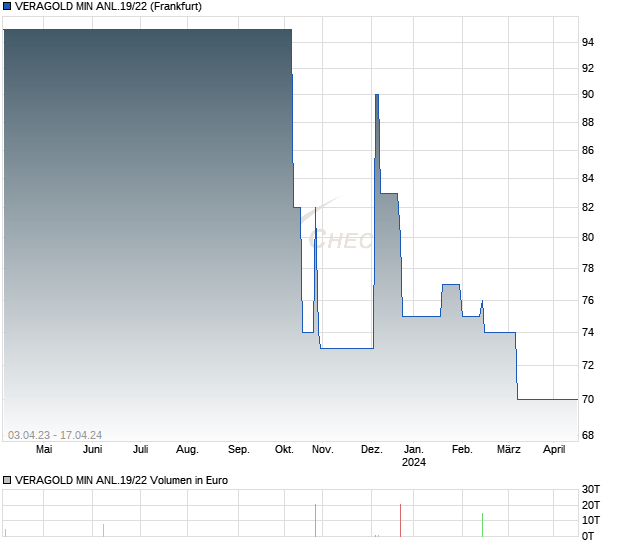Click the 'Sep.' month label

239,450
